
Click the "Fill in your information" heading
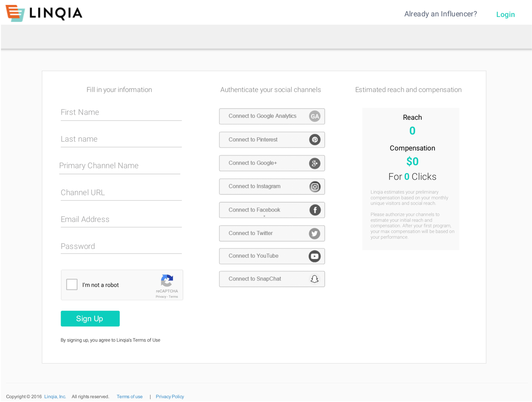point(119,90)
